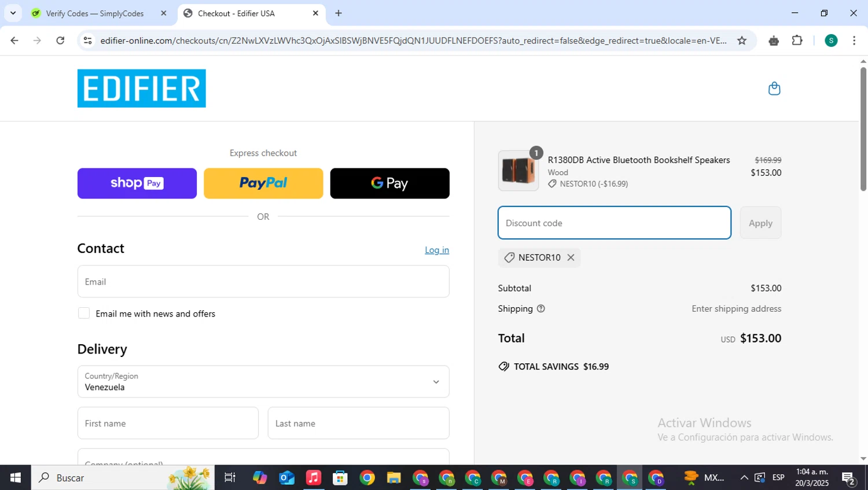
Task: Switch to Verify Codes — SimplyCodes tab
Action: [x=95, y=13]
